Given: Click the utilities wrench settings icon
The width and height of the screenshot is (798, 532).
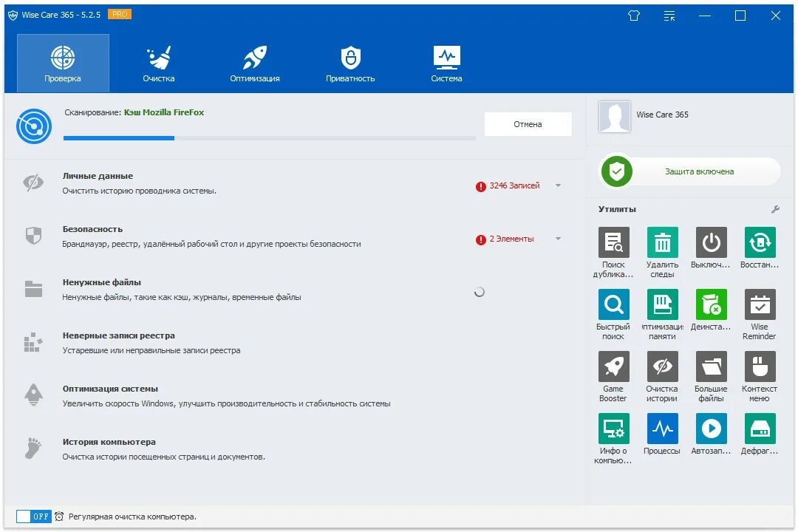Looking at the screenshot, I should (775, 209).
